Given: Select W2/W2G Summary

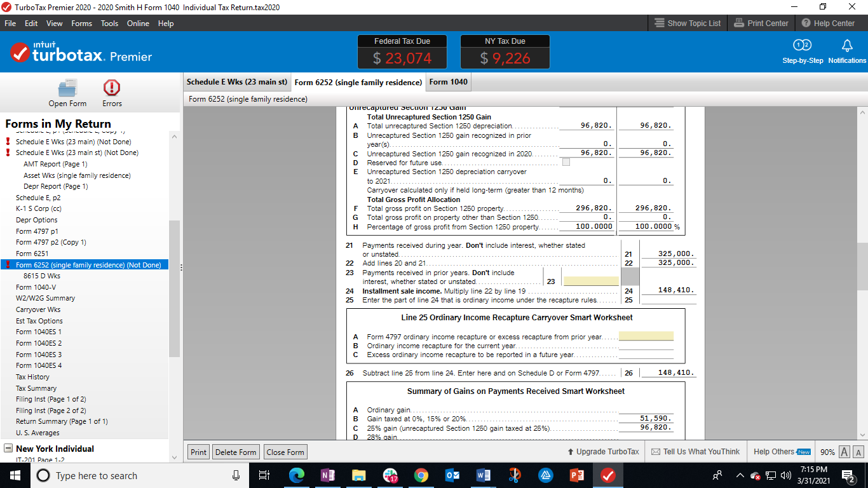Looking at the screenshot, I should point(45,298).
